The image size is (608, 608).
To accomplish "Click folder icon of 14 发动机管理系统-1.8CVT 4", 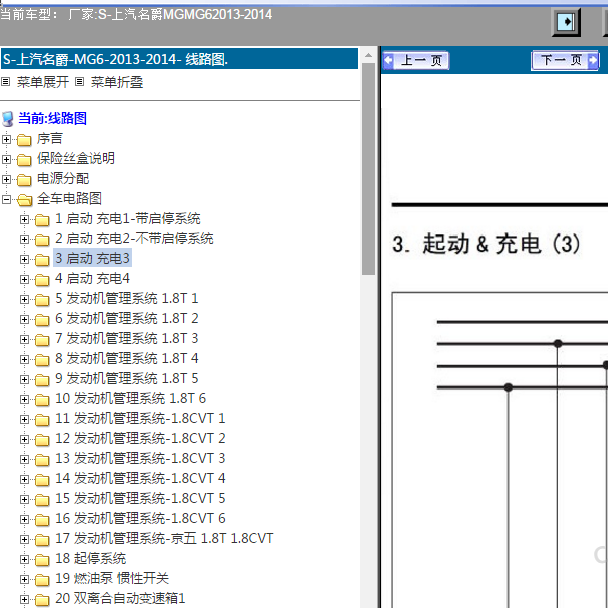I will point(42,480).
